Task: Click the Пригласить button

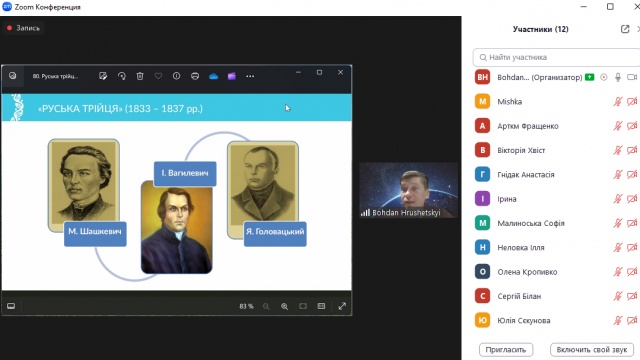Action: (506, 350)
